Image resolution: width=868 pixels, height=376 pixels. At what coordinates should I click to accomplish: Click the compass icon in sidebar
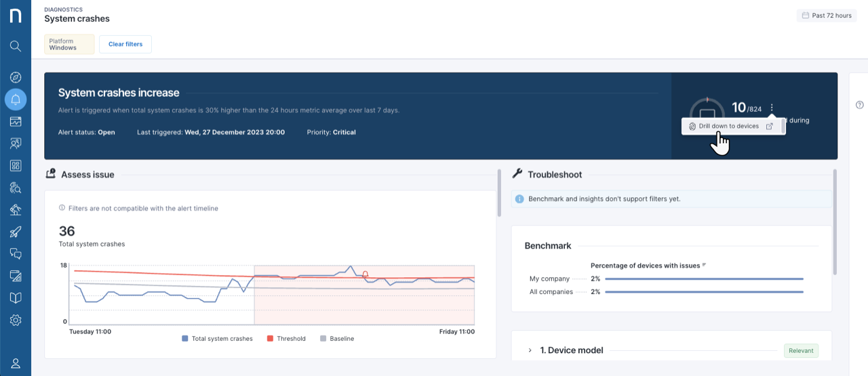coord(16,77)
